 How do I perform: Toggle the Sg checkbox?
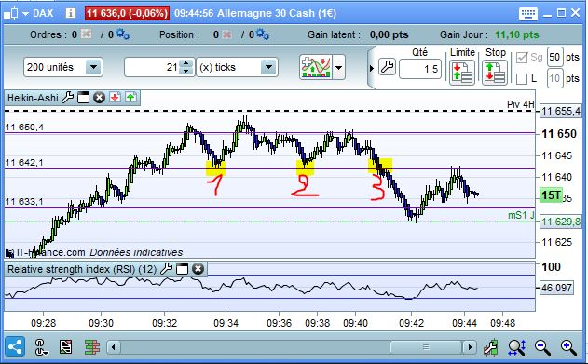tap(522, 58)
